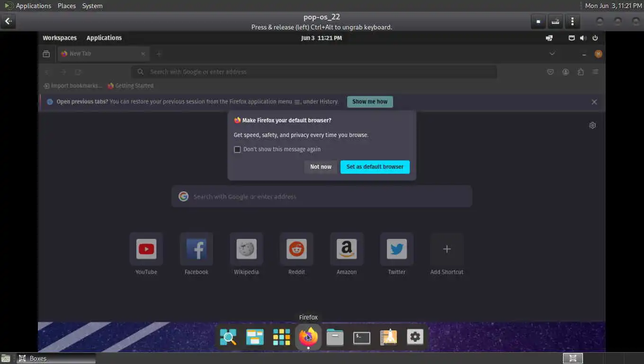Click the Boxes taskbar button
Screen dimensions: 644x364
point(56,358)
